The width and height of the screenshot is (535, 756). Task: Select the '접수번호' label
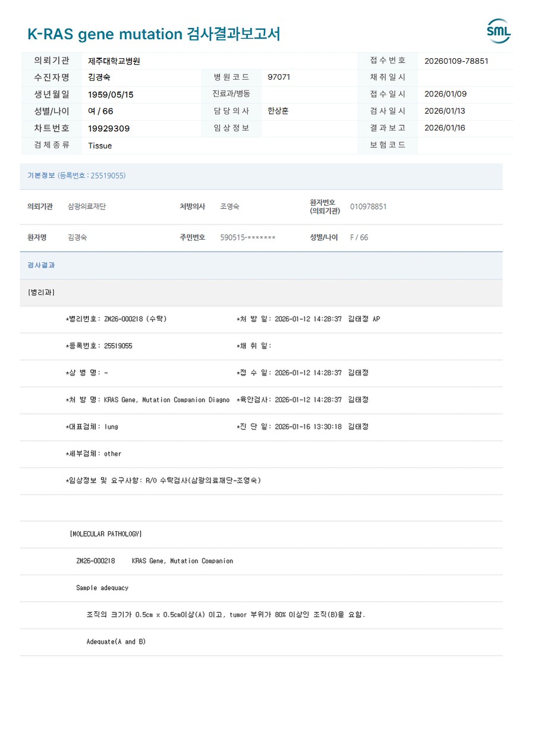tap(388, 61)
